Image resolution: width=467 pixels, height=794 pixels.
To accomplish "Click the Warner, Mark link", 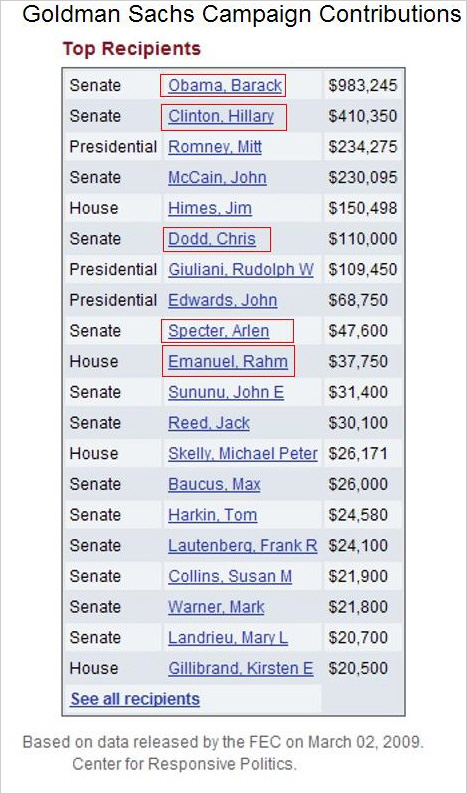I will [x=216, y=607].
